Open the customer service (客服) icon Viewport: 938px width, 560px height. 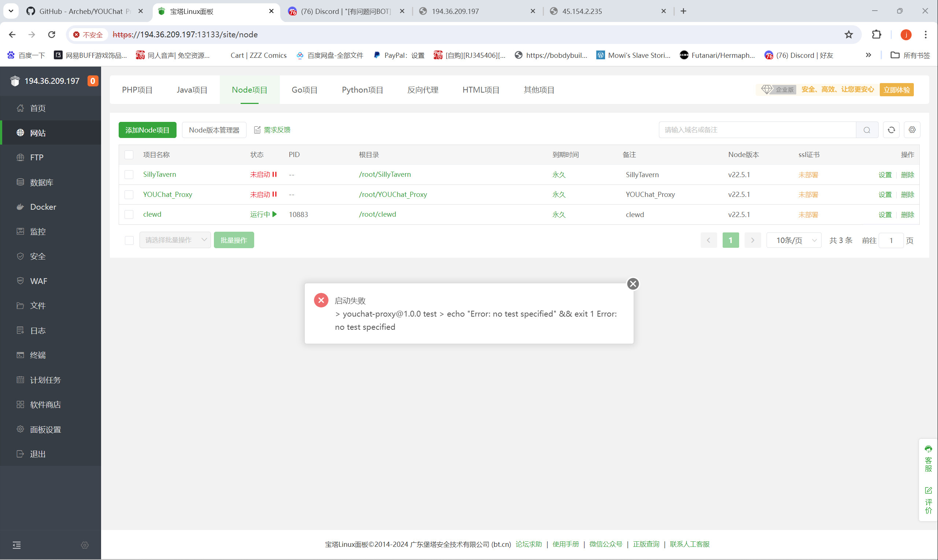[x=928, y=459]
